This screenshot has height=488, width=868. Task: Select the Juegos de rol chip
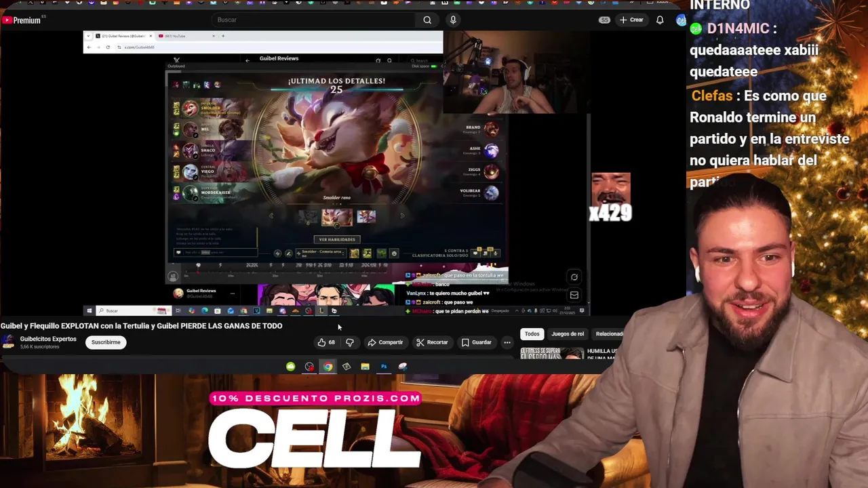[568, 333]
